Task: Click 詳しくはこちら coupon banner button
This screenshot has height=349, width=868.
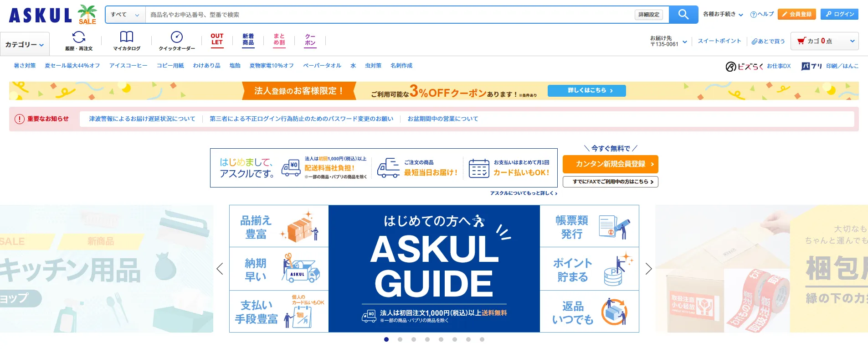Action: [586, 90]
